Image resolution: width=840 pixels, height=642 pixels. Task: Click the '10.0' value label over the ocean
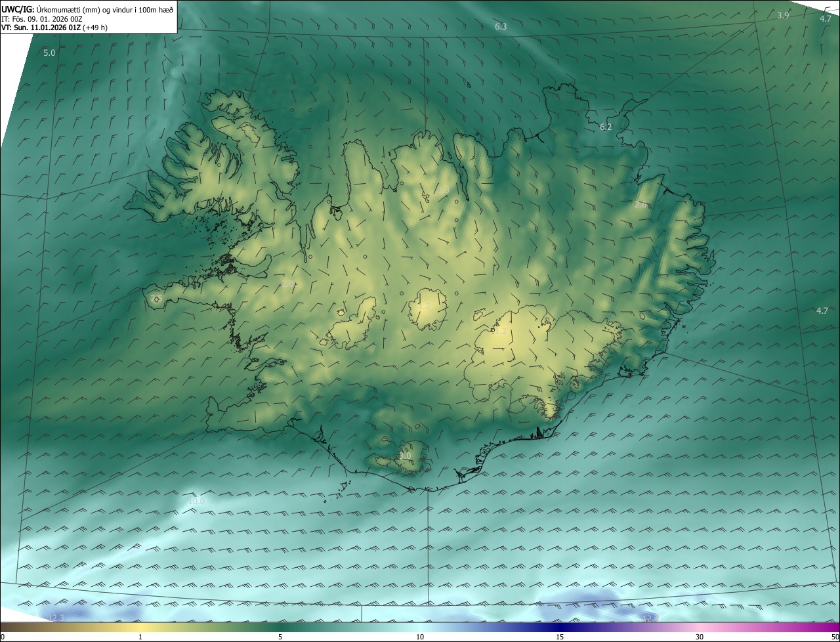point(196,501)
